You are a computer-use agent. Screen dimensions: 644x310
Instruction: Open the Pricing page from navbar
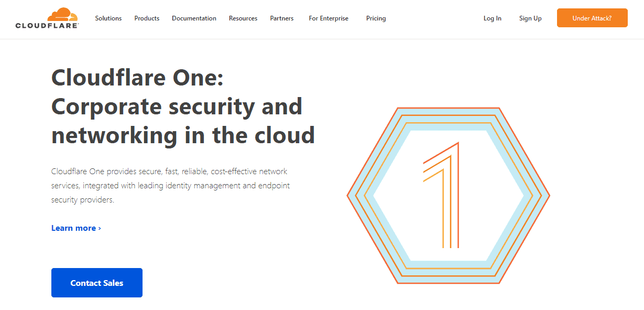pyautogui.click(x=376, y=18)
